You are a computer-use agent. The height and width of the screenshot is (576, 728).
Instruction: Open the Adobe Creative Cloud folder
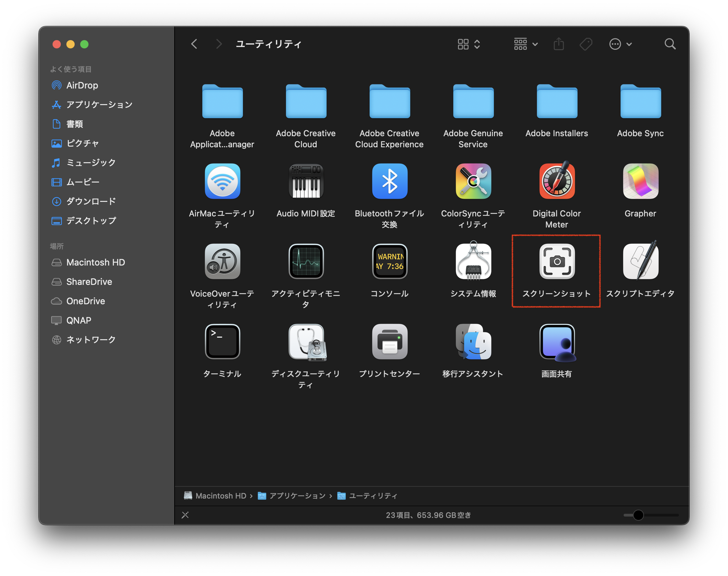306,101
